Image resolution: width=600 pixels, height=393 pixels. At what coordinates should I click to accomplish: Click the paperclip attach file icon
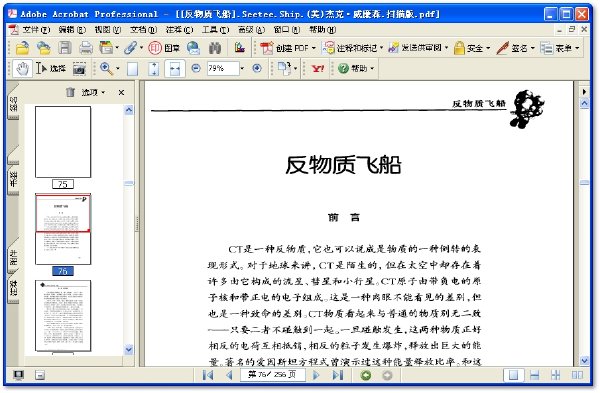(x=130, y=48)
